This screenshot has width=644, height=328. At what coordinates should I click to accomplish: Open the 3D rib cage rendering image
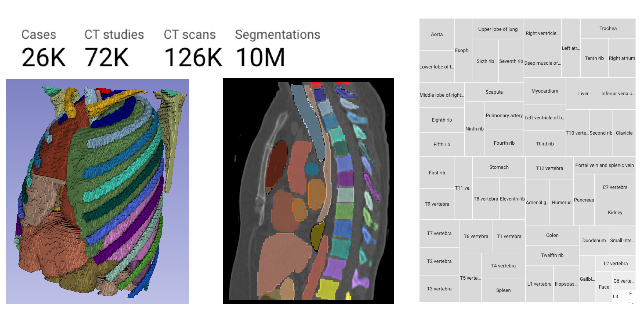click(x=97, y=191)
